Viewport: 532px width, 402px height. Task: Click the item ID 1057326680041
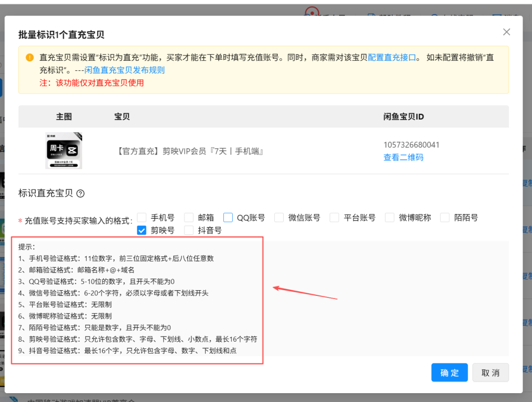point(411,145)
